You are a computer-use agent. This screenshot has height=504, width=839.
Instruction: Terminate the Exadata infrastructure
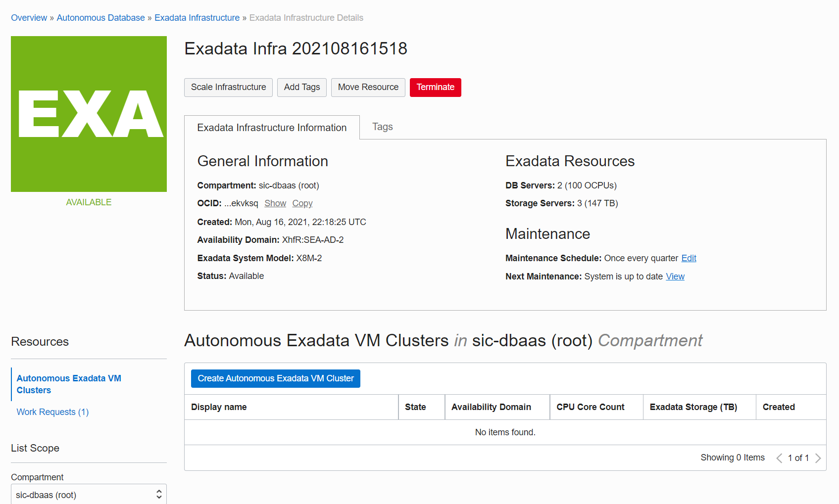pyautogui.click(x=436, y=88)
